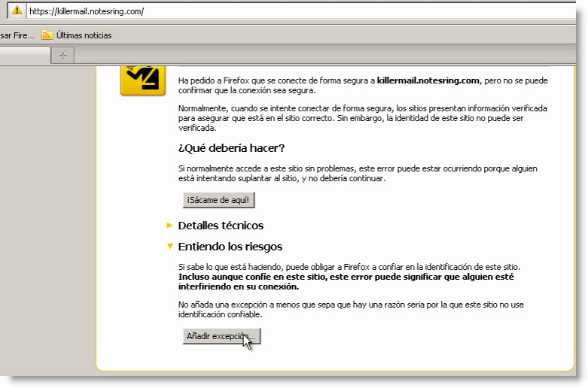
Task: Click the Añadir excepción button
Action: (x=221, y=337)
